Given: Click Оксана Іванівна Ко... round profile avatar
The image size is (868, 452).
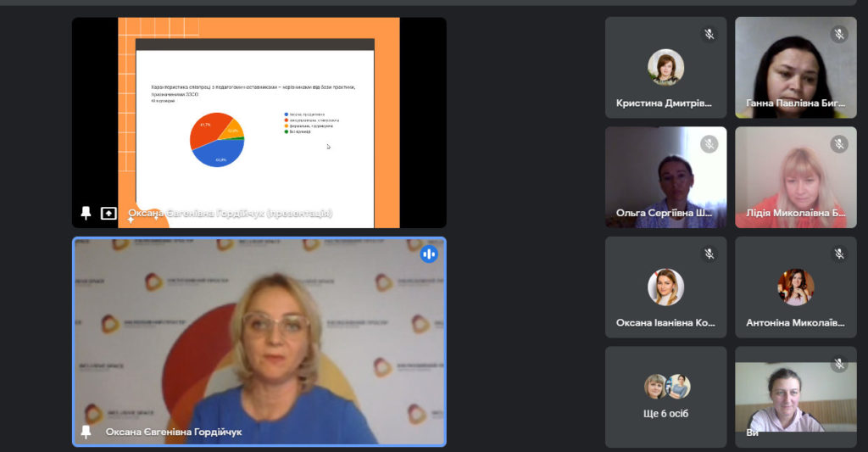Looking at the screenshot, I should click(665, 287).
